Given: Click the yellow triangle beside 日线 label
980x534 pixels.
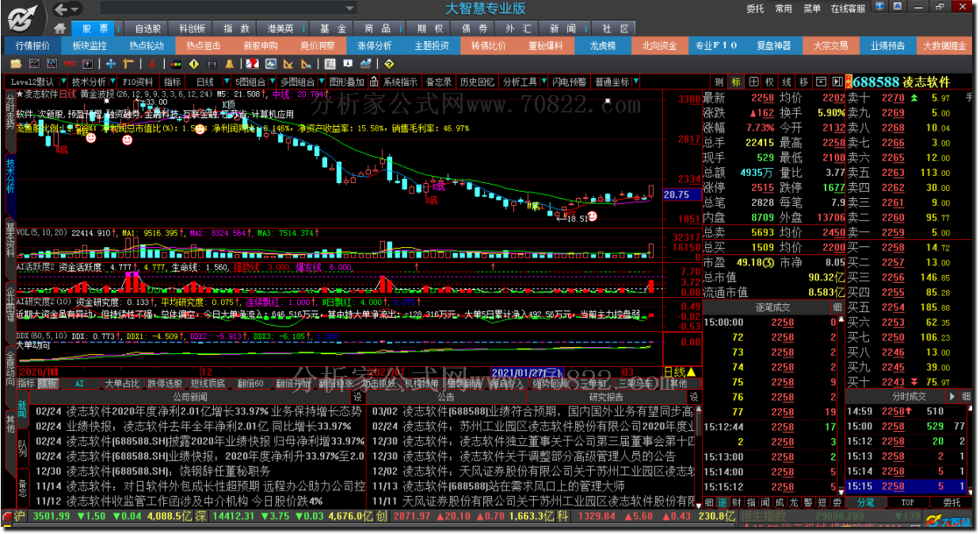Looking at the screenshot, I should tap(691, 372).
